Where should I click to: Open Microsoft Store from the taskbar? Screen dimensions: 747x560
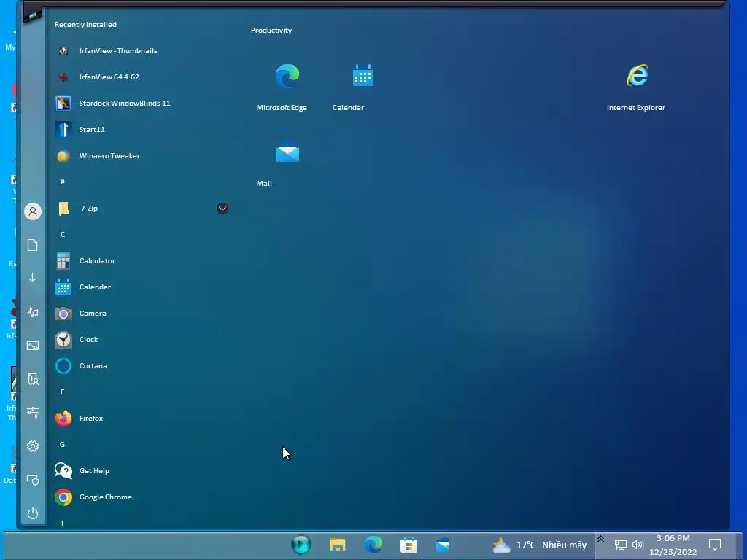409,545
